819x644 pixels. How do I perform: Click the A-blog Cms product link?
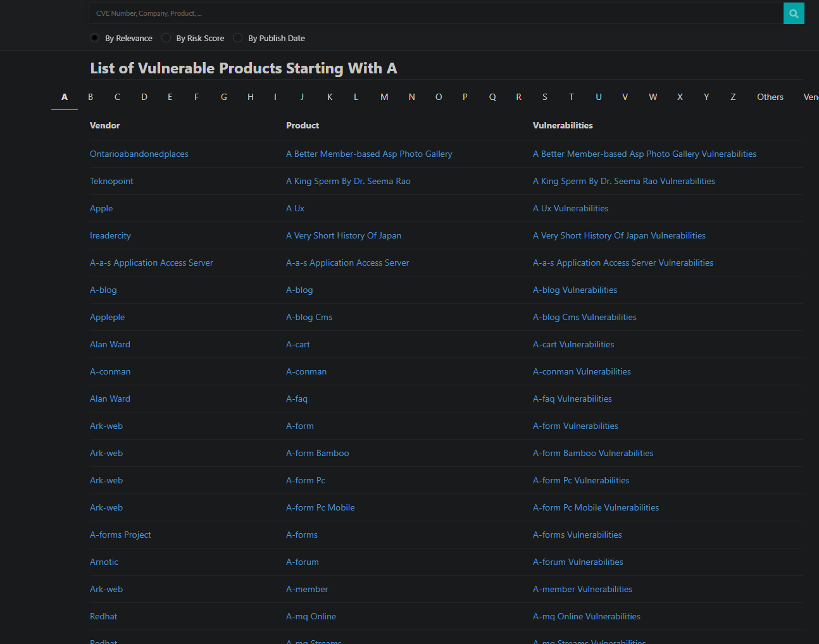(309, 317)
